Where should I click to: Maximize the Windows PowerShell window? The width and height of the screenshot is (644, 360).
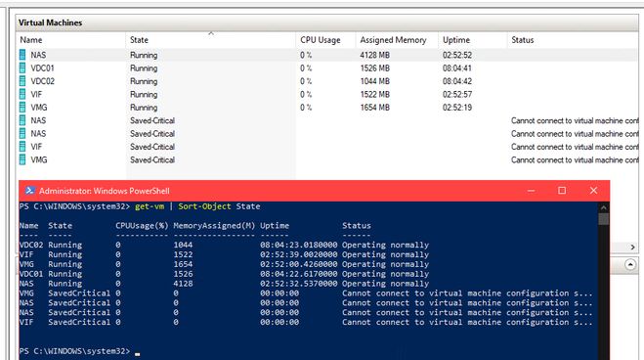pos(562,191)
